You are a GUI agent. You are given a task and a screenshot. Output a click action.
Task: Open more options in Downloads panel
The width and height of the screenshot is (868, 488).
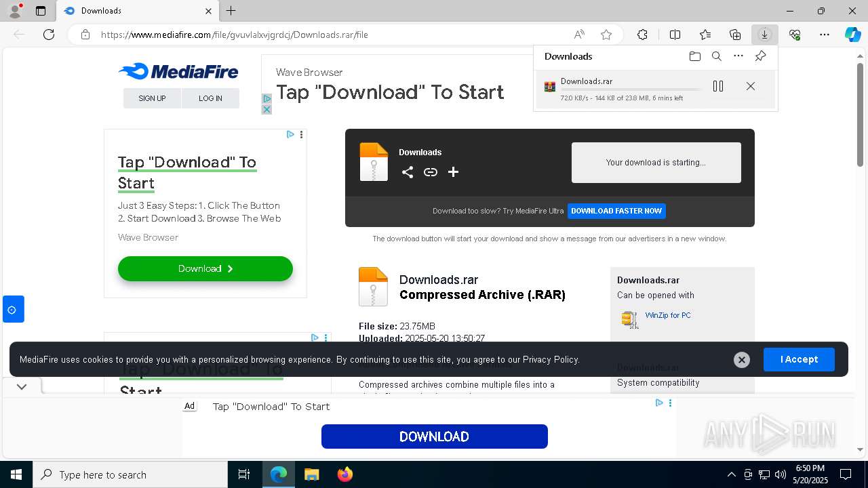[x=738, y=56]
